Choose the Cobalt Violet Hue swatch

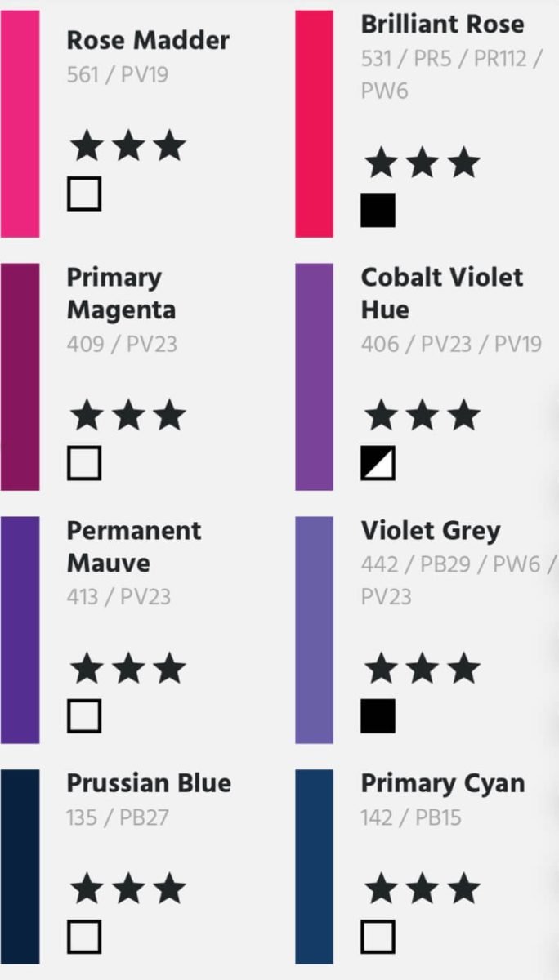314,376
